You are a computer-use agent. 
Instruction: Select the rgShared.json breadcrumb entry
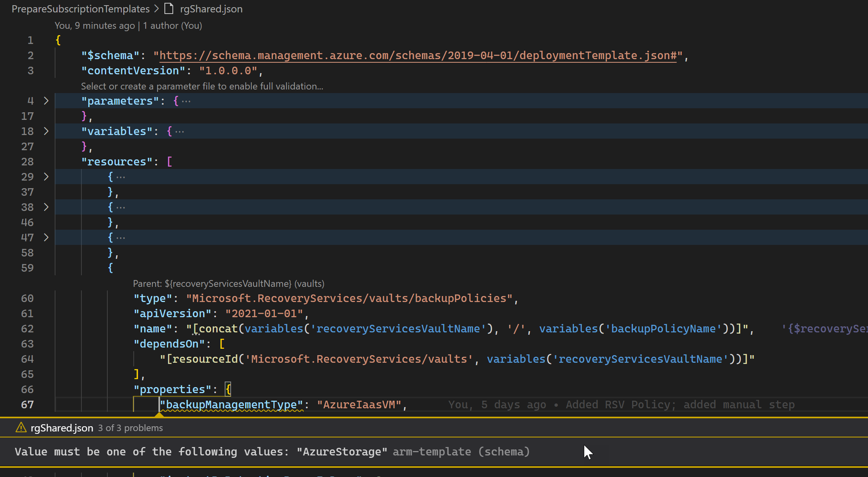211,8
